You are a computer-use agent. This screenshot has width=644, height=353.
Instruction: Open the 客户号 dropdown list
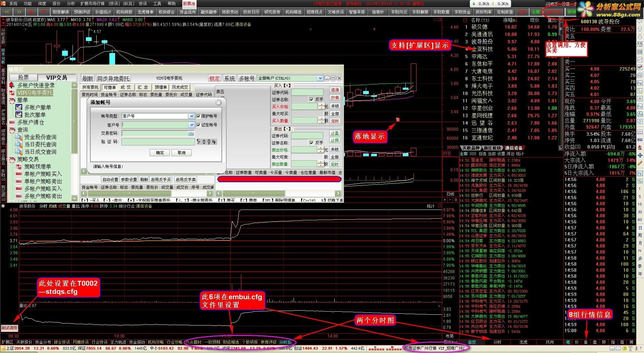191,125
